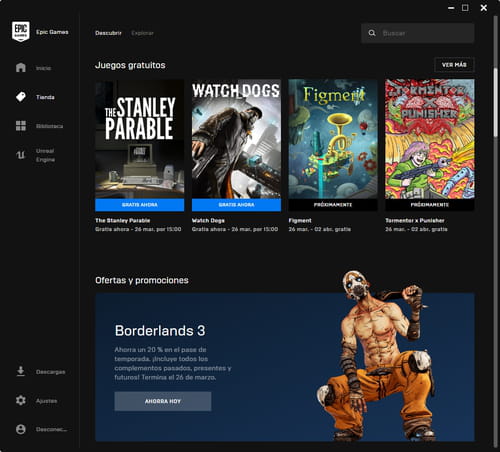The width and height of the screenshot is (500, 452).
Task: Click the Tormentor x Punisher title text
Action: 415,220
